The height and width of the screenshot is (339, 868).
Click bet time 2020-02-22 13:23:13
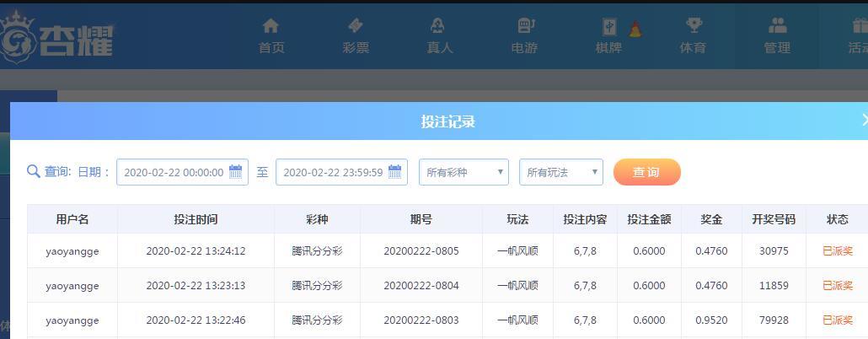coord(196,286)
